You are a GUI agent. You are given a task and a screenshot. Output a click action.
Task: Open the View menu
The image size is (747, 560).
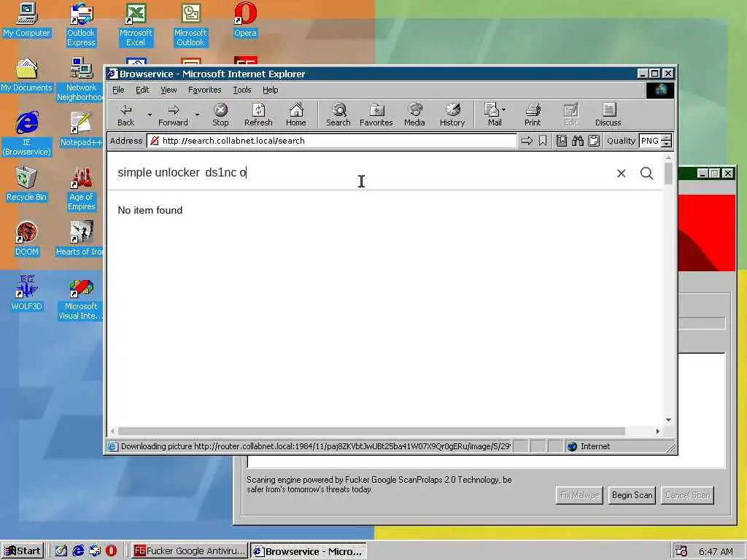pos(169,90)
